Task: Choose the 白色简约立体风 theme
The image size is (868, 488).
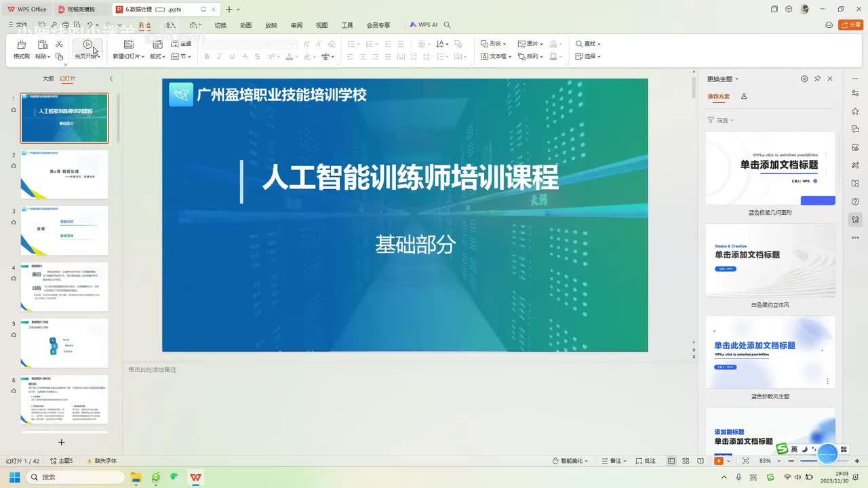Action: [770, 260]
